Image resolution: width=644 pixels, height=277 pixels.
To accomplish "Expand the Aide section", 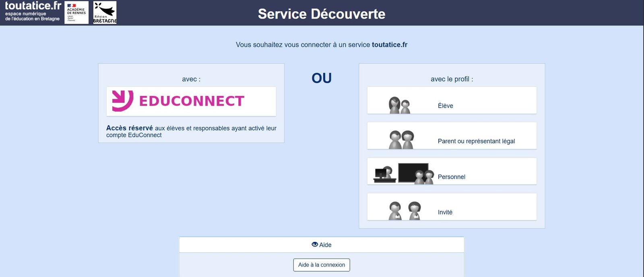I will tap(321, 244).
